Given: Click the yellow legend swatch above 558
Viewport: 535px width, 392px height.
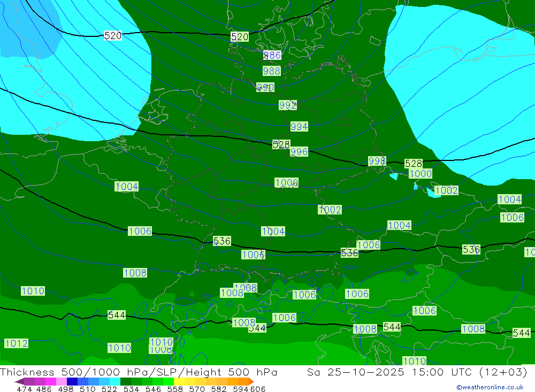Looking at the screenshot, I should [x=179, y=381].
